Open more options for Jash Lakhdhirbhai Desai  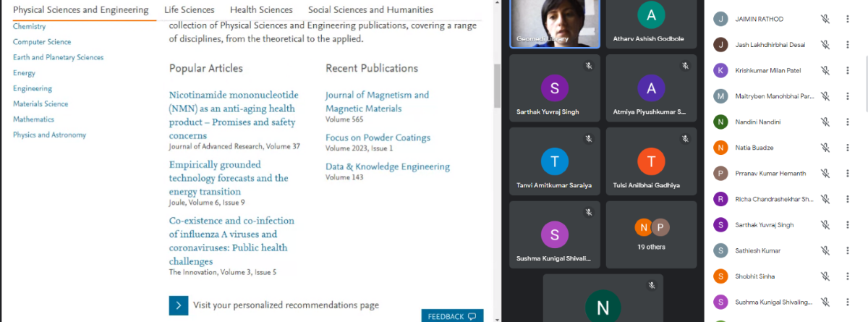click(x=848, y=45)
